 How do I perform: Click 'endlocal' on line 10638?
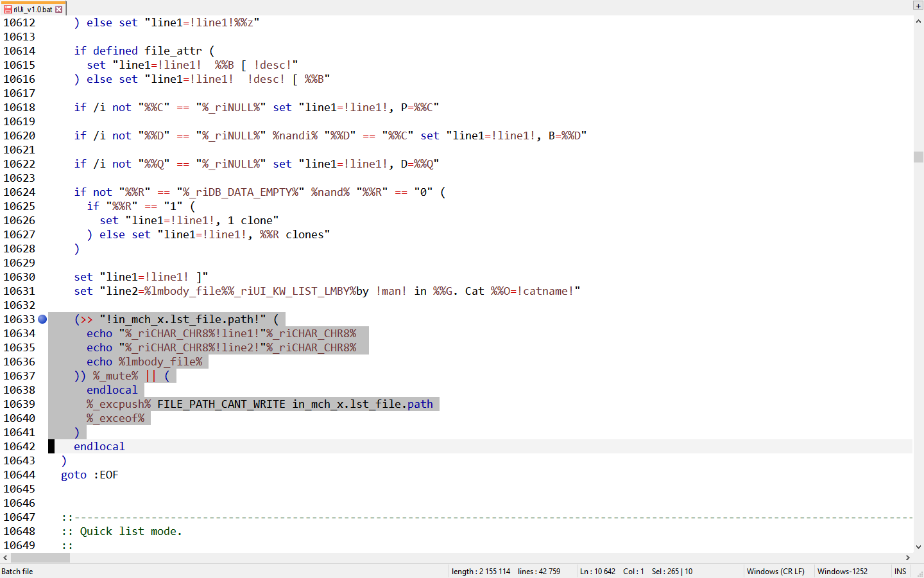click(x=112, y=390)
